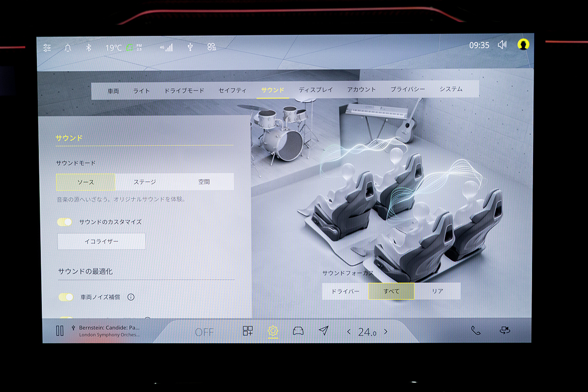Switch to the 車両 tab
This screenshot has height=392, width=588.
[x=113, y=91]
